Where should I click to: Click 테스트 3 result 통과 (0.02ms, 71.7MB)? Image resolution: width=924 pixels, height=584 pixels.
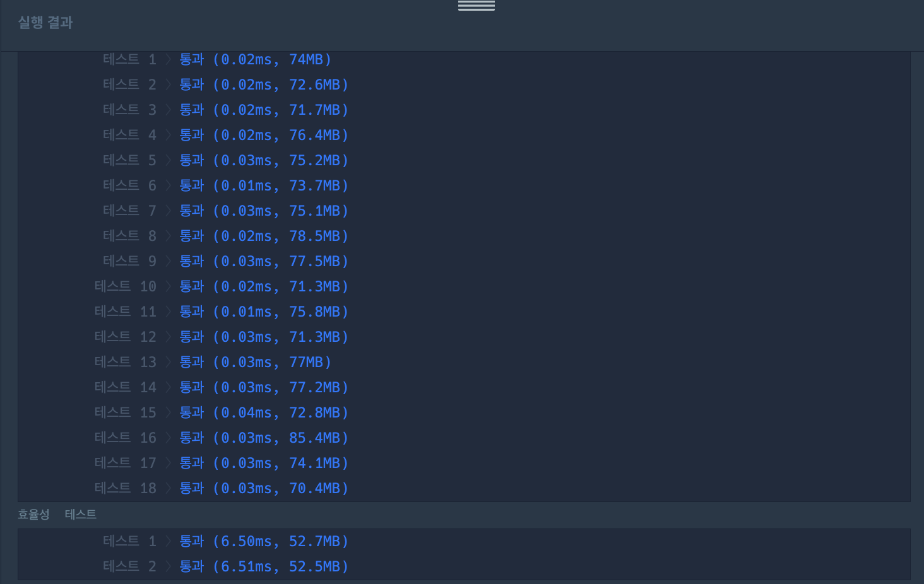coord(264,110)
